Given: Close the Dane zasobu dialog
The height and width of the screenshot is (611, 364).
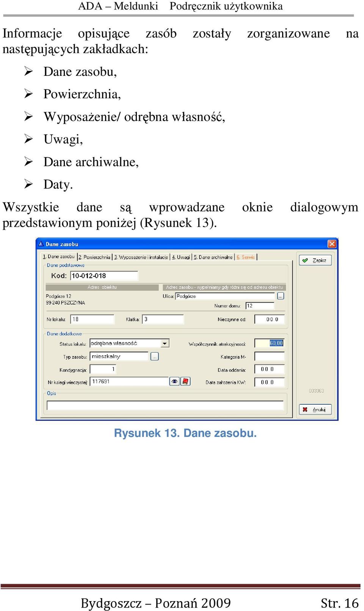Looking at the screenshot, I should (x=332, y=244).
